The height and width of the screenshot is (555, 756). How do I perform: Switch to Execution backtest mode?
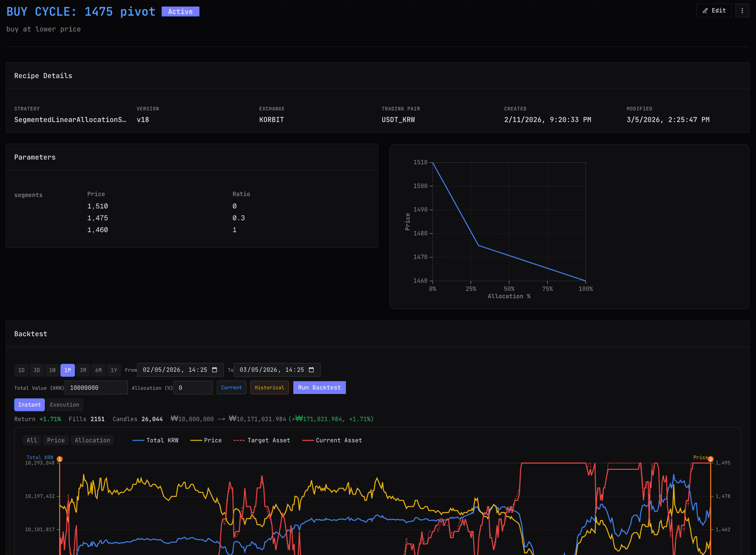coord(65,404)
